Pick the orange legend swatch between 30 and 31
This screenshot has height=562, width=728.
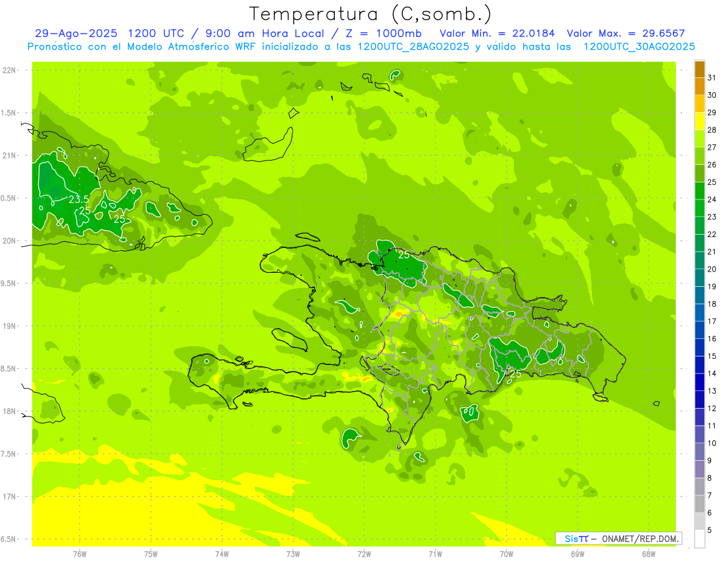point(699,87)
